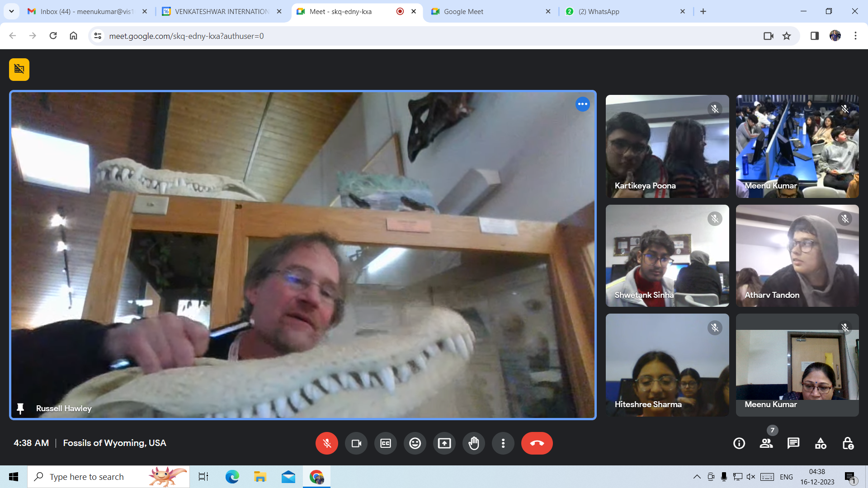The width and height of the screenshot is (868, 488).
Task: Open Russell Hawley tile options menu
Action: (582, 104)
